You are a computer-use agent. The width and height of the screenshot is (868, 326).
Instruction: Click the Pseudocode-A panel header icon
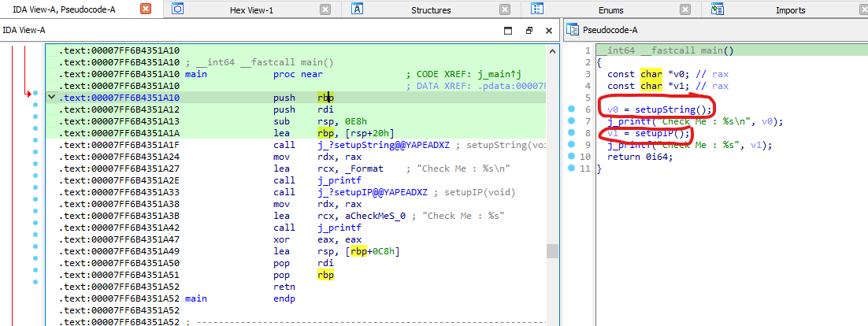tap(573, 30)
